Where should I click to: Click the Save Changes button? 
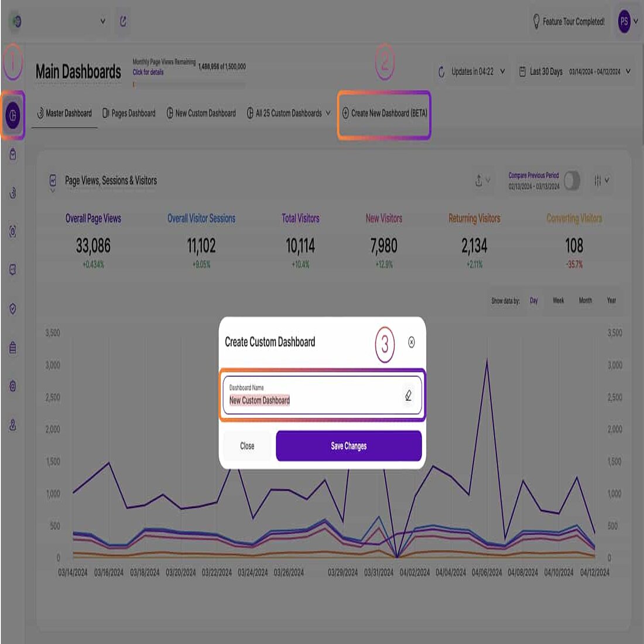click(x=348, y=446)
